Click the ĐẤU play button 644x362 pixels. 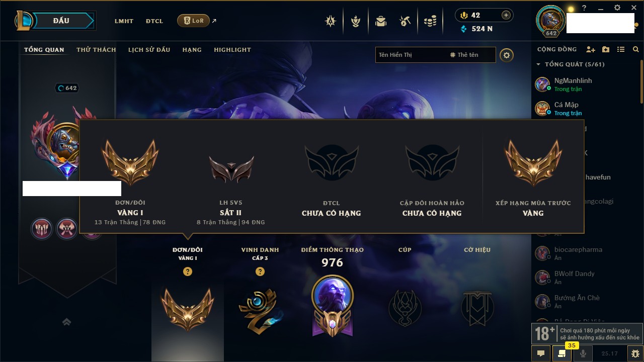coord(61,21)
